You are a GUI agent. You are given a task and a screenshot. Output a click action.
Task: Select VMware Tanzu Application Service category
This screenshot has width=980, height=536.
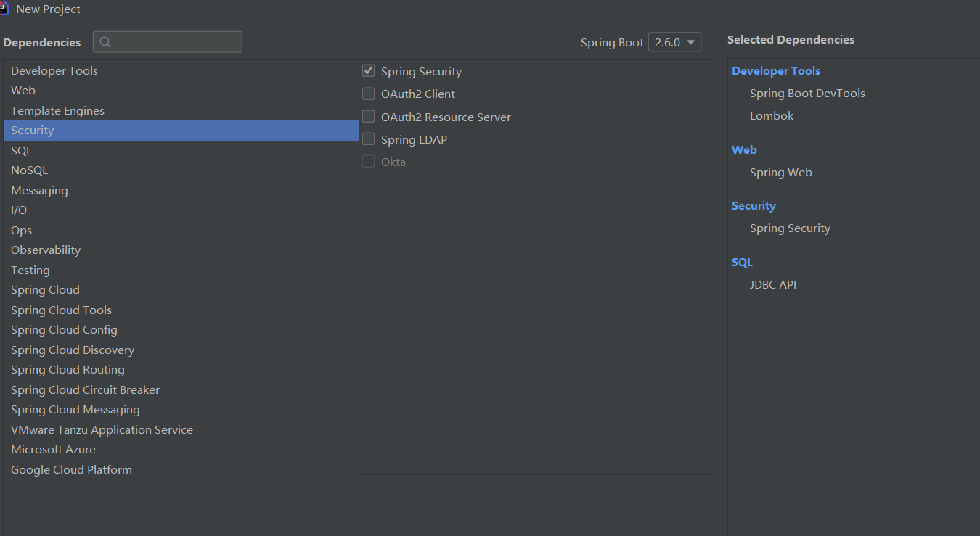pyautogui.click(x=181, y=429)
